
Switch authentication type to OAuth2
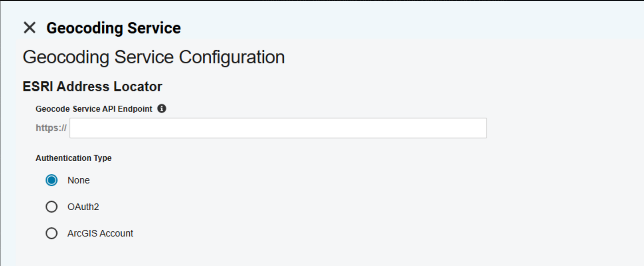pyautogui.click(x=52, y=207)
